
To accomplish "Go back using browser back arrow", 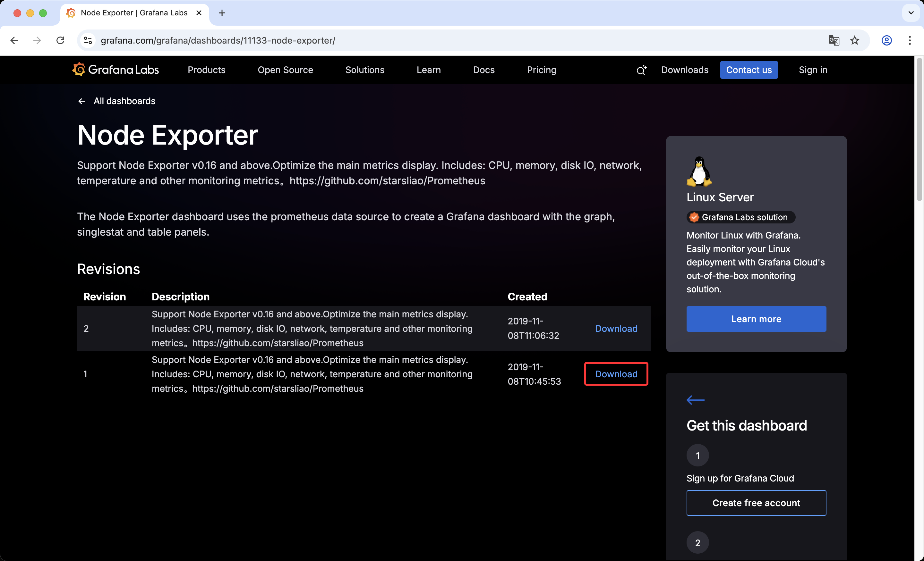I will (x=14, y=40).
